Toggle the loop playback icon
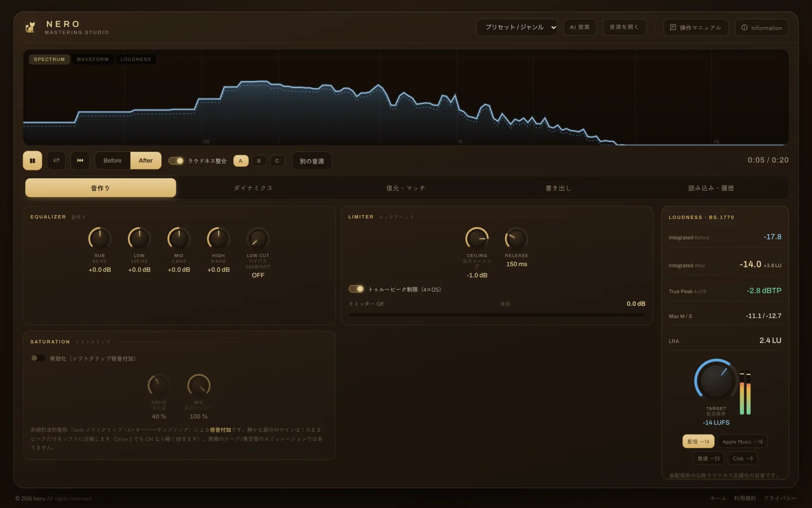 (x=56, y=161)
